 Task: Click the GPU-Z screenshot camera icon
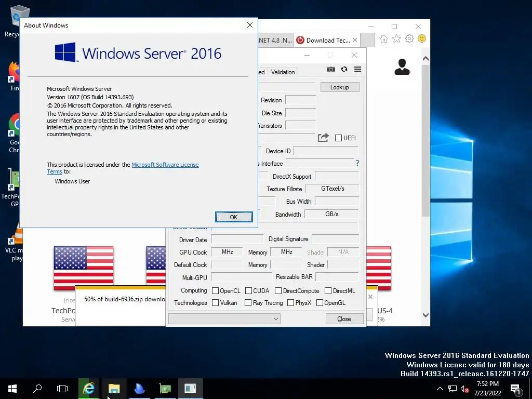331,69
